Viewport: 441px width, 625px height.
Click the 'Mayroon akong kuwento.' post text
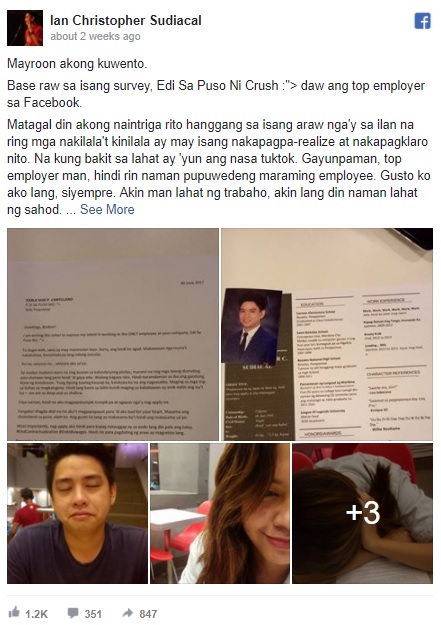tap(77, 64)
